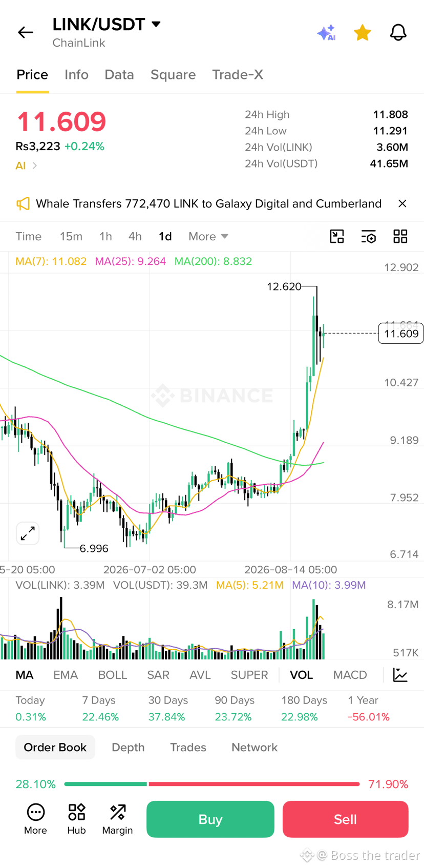Click the 12.620 high price label
Image resolution: width=424 pixels, height=868 pixels.
[284, 286]
